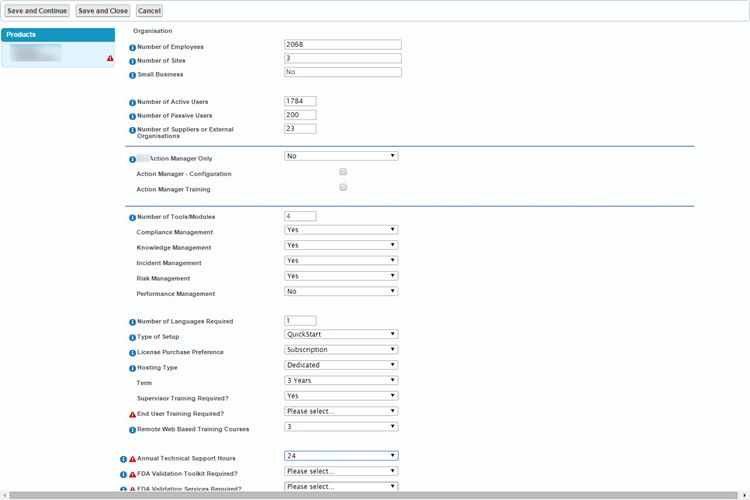Select the Products panel header

point(58,34)
